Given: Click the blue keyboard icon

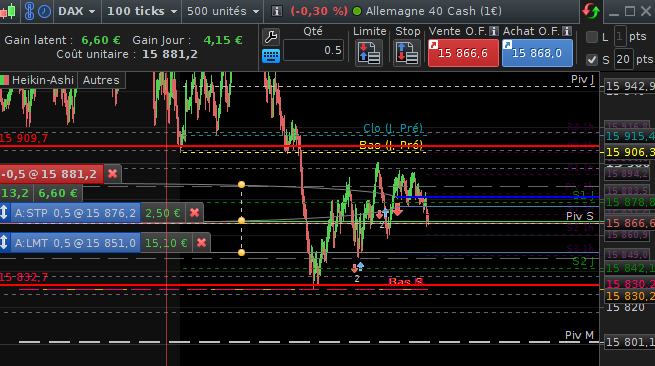Looking at the screenshot, I should [271, 56].
